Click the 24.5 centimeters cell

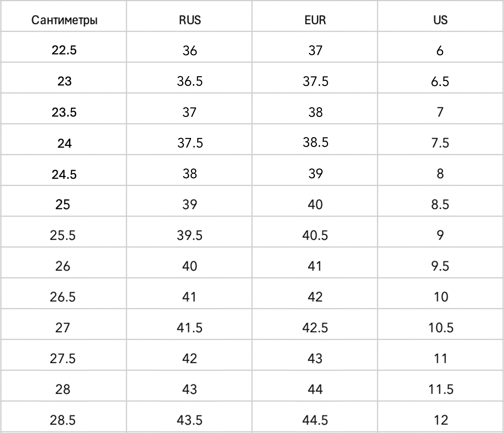click(64, 174)
